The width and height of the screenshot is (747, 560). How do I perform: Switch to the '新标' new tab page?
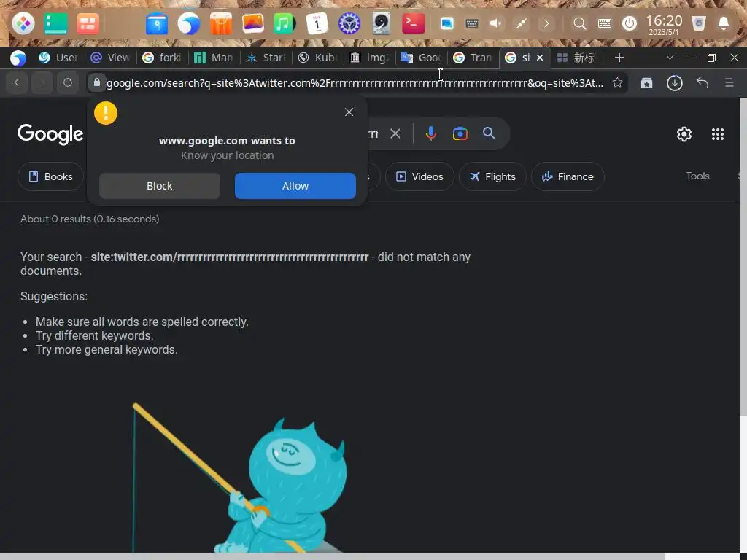coord(576,58)
